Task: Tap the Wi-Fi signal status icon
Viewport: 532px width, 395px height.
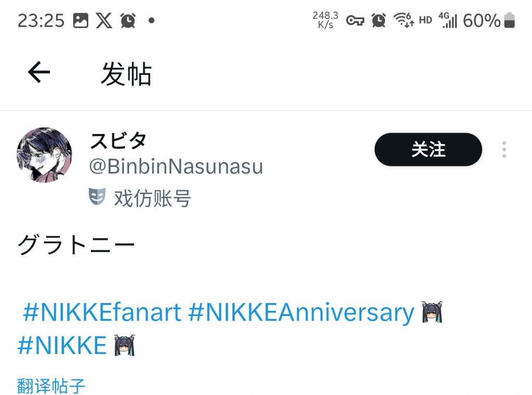Action: pyautogui.click(x=403, y=21)
